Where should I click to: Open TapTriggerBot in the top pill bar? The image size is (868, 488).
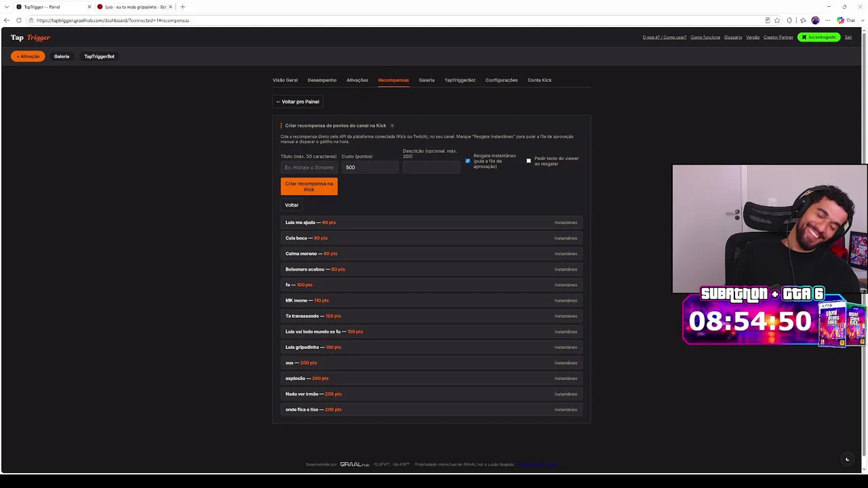click(99, 56)
